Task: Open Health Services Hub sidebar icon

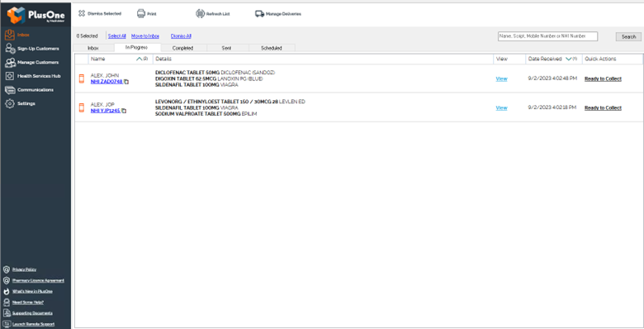Action: [x=10, y=76]
